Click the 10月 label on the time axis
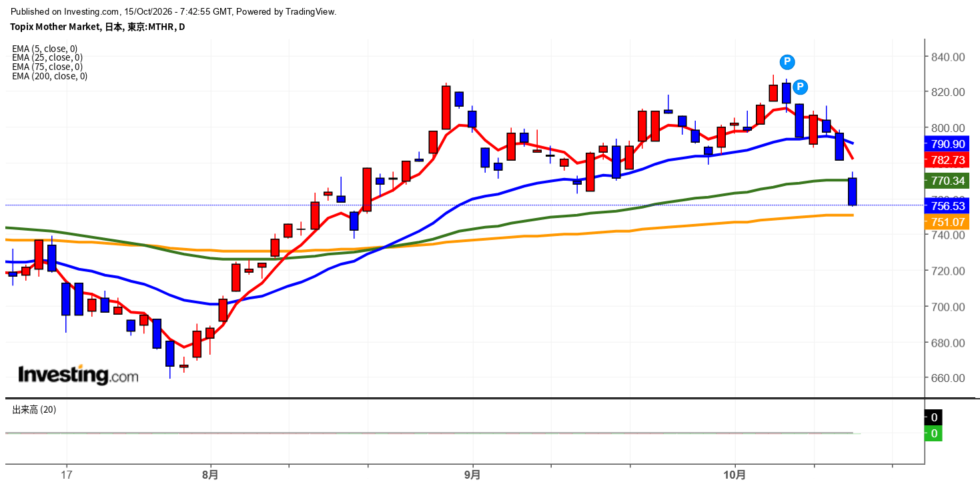Viewport: 980px width, 486px height. [734, 475]
